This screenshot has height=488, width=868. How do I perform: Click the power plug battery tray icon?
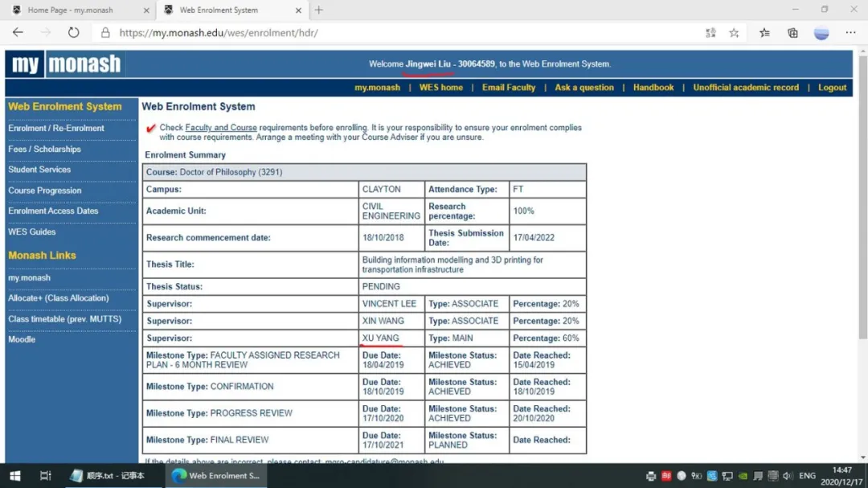(x=697, y=476)
